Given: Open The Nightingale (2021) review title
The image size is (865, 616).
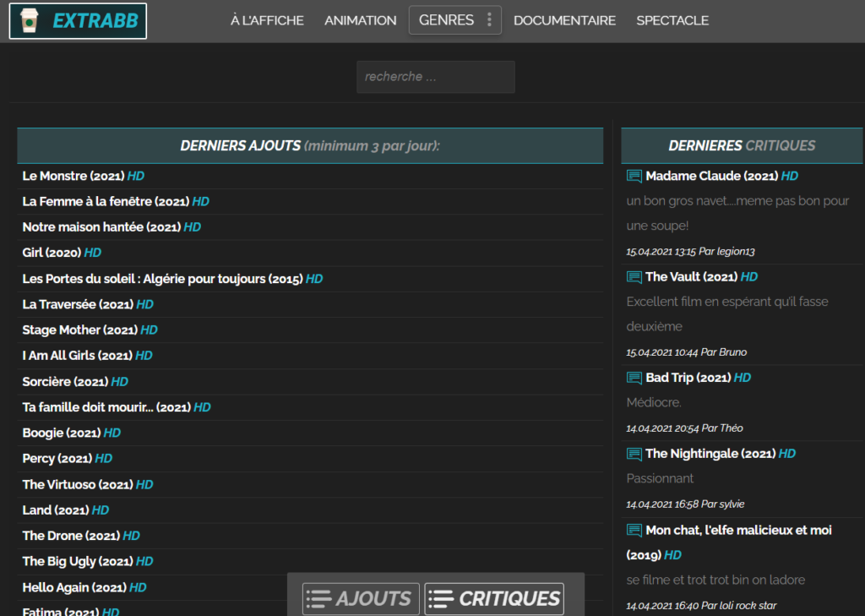Looking at the screenshot, I should tap(721, 454).
